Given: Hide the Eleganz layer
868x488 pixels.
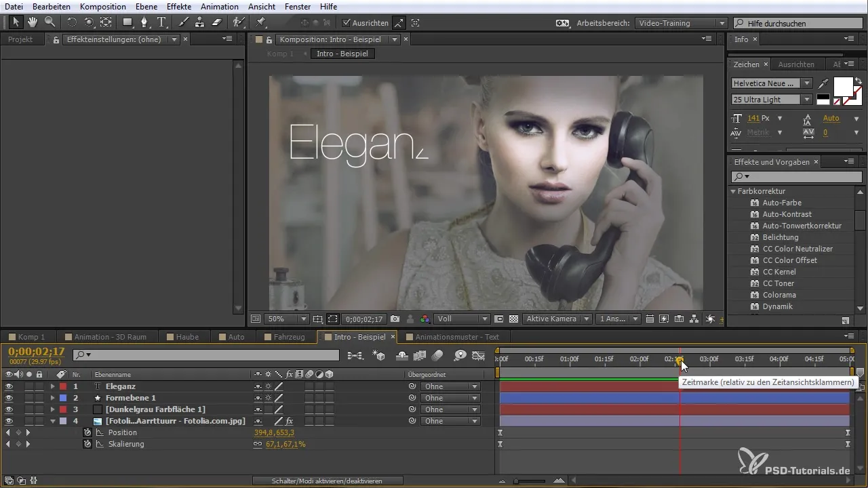Looking at the screenshot, I should tap(9, 386).
